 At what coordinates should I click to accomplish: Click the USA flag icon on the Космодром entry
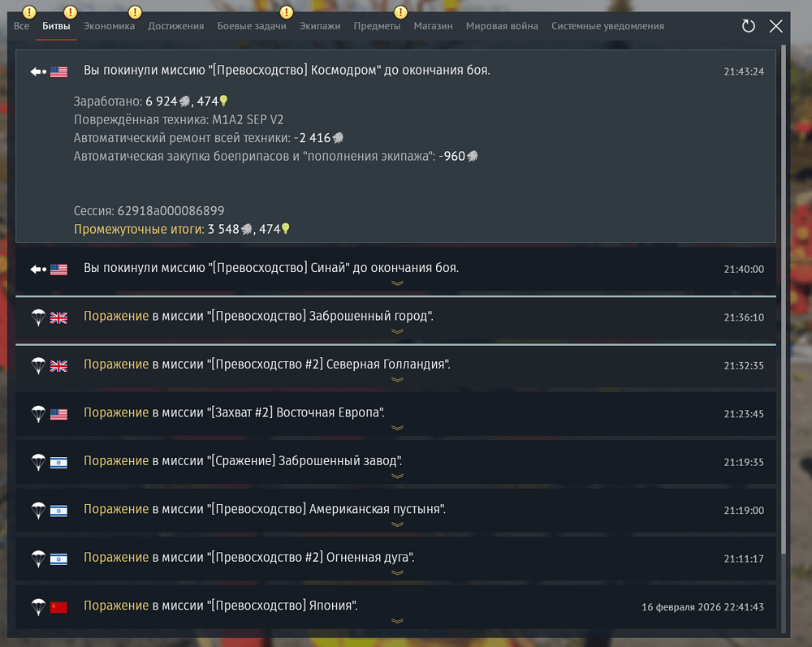tap(58, 71)
